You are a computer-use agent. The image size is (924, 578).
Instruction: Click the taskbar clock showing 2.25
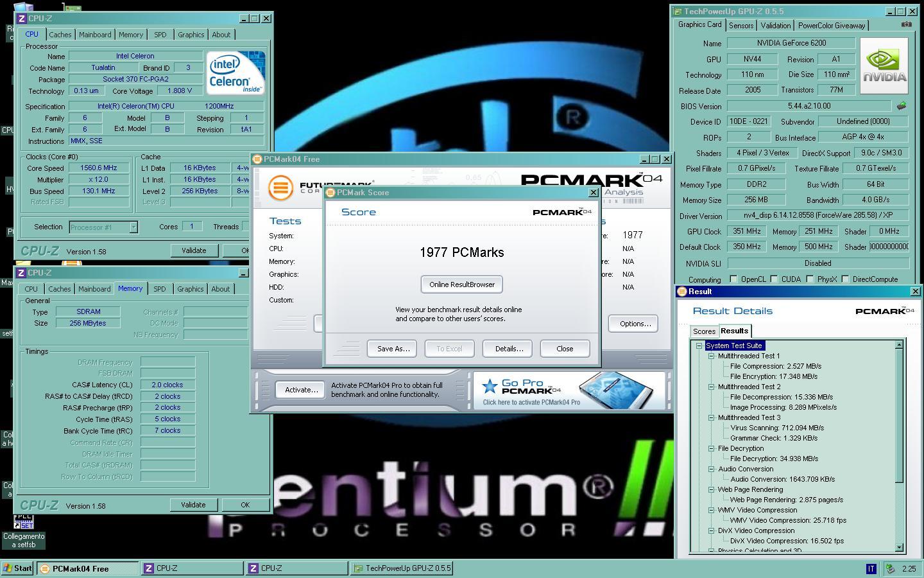click(909, 568)
